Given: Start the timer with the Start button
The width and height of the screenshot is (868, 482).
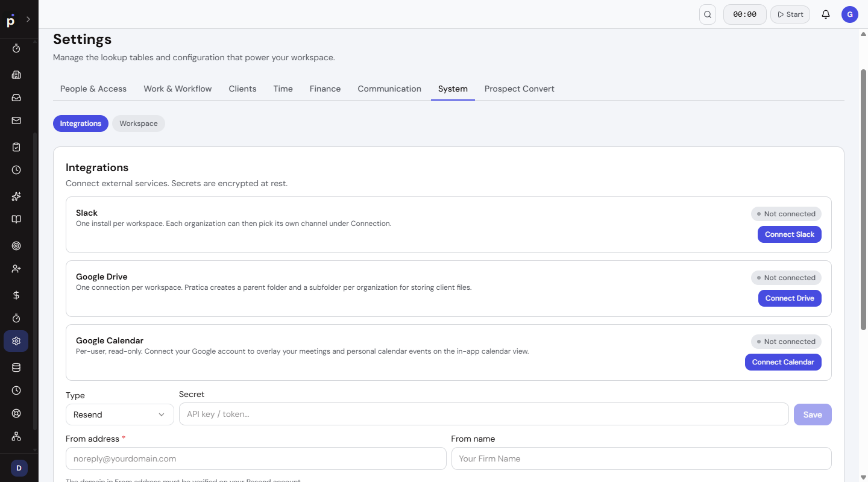Looking at the screenshot, I should 790,14.
